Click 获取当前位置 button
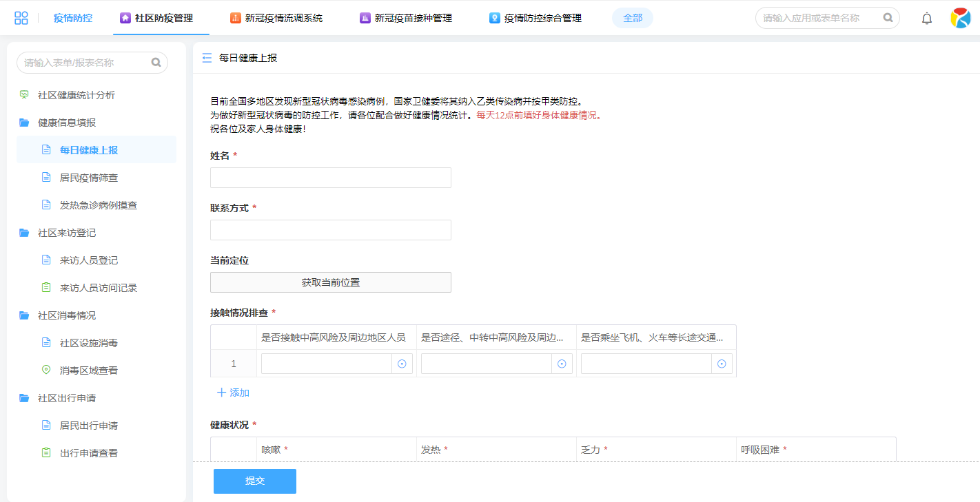 (x=331, y=282)
